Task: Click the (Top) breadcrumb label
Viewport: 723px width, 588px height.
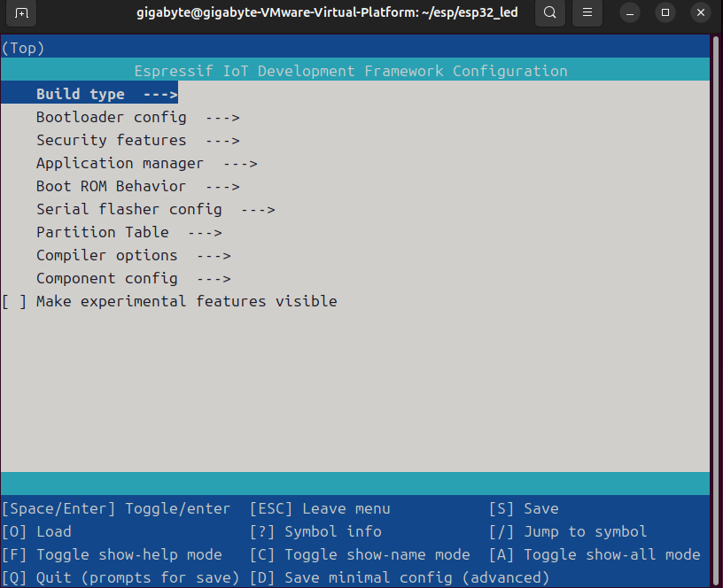Action: pyautogui.click(x=22, y=48)
